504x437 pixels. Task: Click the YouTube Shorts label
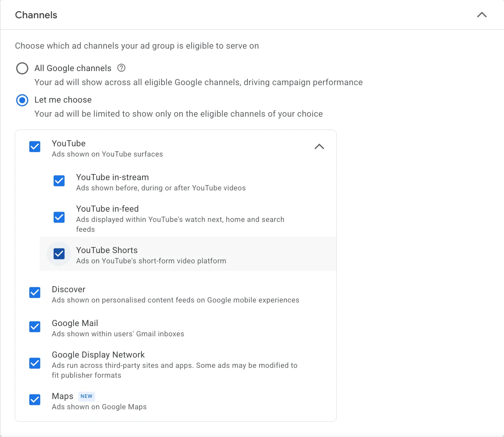(107, 250)
